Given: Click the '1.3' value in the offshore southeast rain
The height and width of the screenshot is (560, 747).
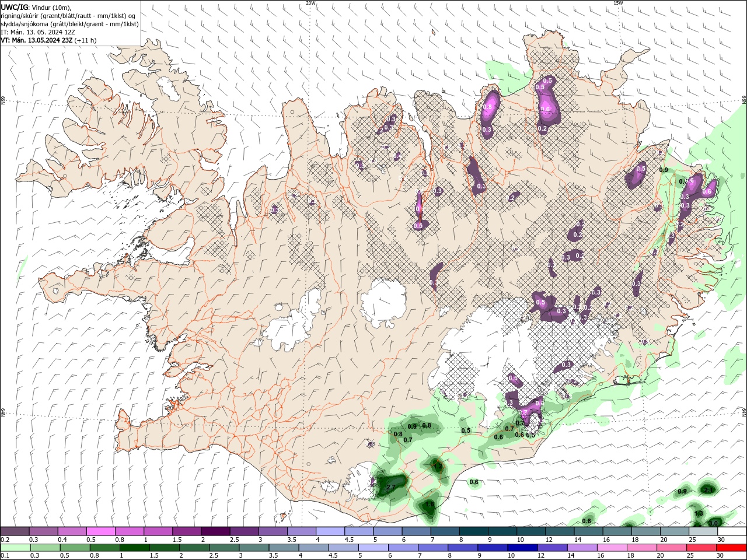Looking at the screenshot, I should pyautogui.click(x=699, y=513).
